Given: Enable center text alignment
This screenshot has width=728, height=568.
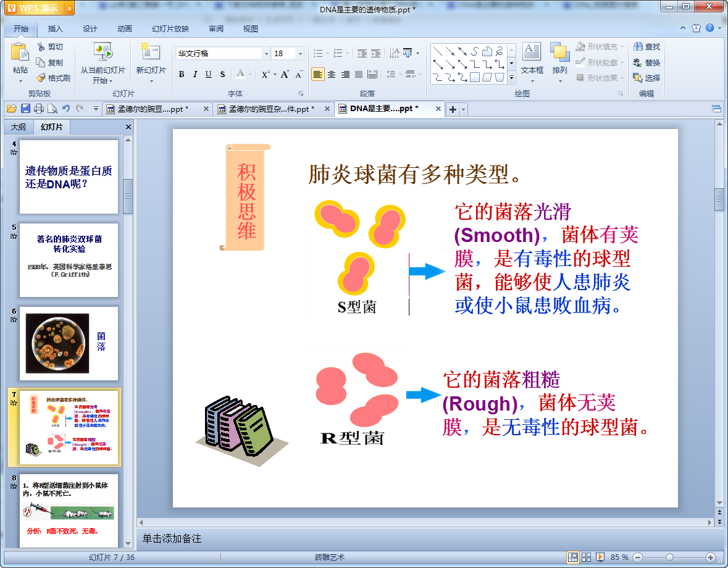Looking at the screenshot, I should (x=332, y=74).
